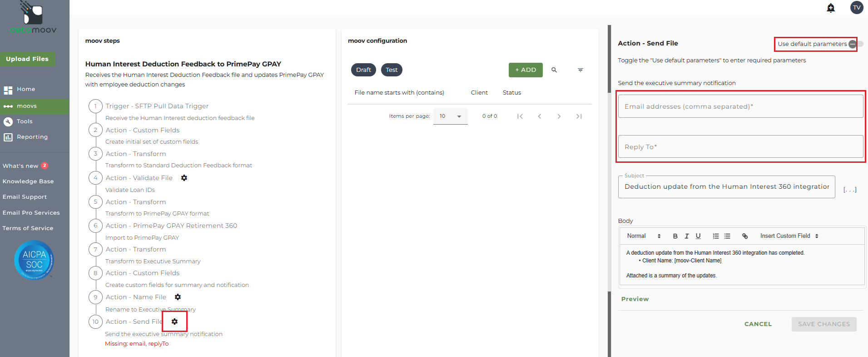Click the Home dashboard icon
This screenshot has width=868, height=357.
point(8,90)
